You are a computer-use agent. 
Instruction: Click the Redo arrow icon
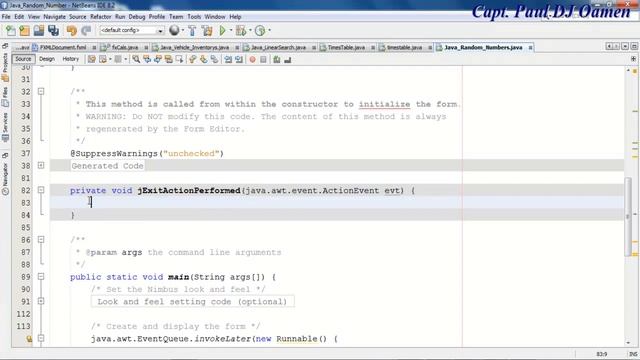coord(86,31)
